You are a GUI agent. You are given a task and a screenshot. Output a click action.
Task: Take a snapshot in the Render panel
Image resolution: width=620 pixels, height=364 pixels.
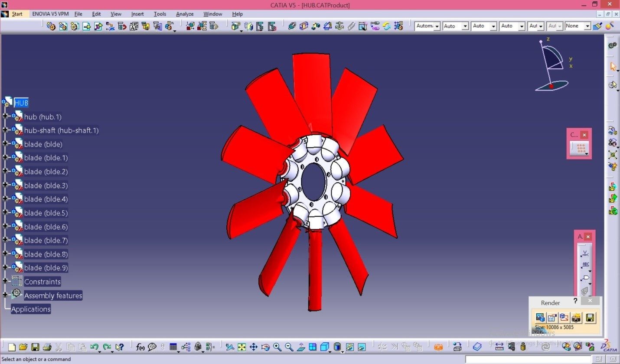[577, 318]
